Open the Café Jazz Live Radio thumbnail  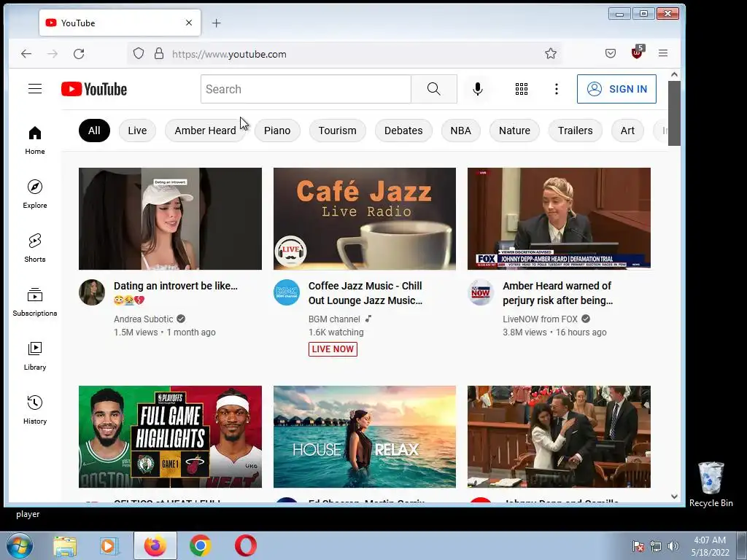(x=365, y=219)
